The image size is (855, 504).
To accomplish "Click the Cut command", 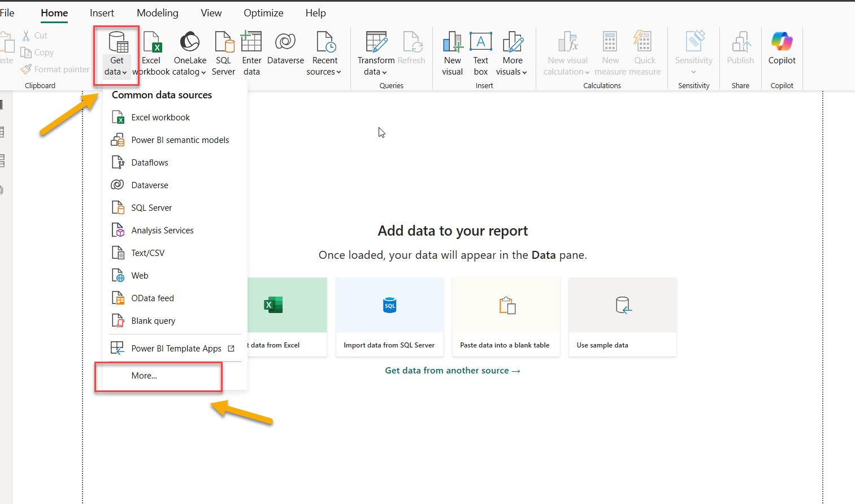I will [x=35, y=35].
